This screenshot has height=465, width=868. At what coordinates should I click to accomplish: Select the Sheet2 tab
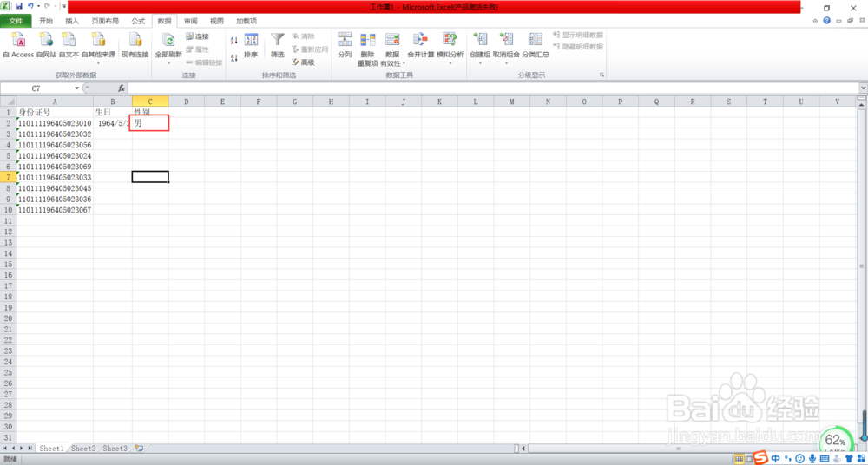[83, 448]
